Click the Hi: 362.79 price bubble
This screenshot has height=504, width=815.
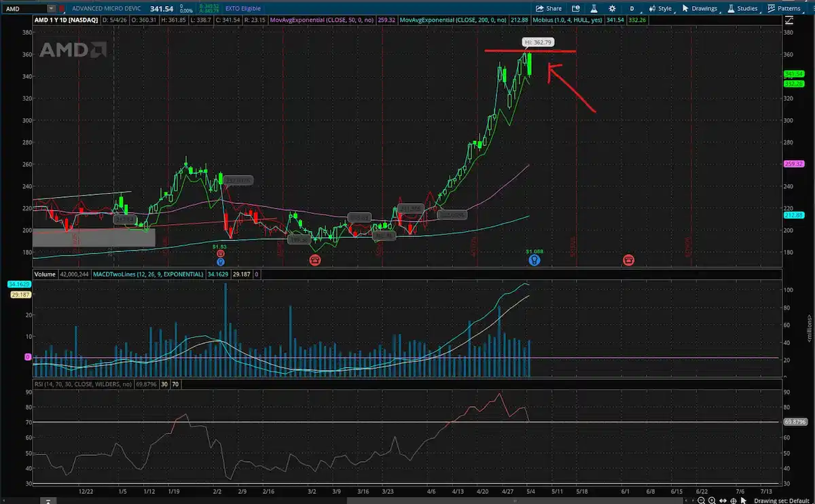coord(538,42)
